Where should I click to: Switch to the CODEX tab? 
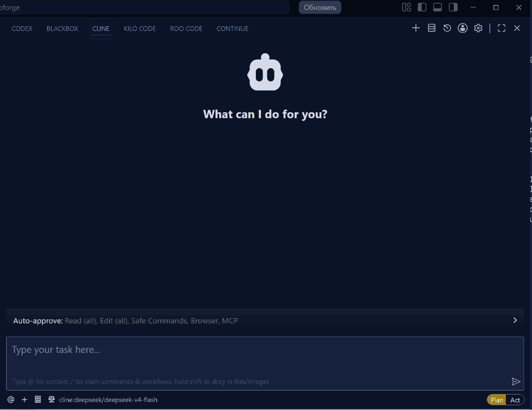pos(22,28)
